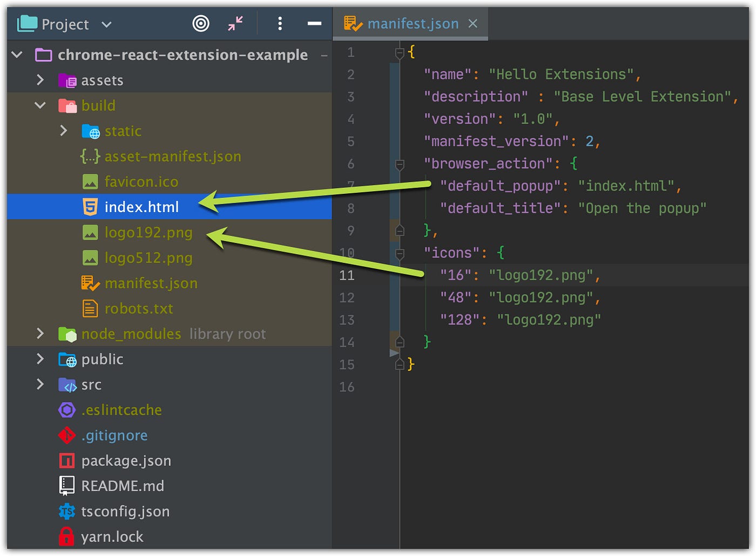Close the manifest.json tab
The width and height of the screenshot is (756, 556).
point(473,24)
